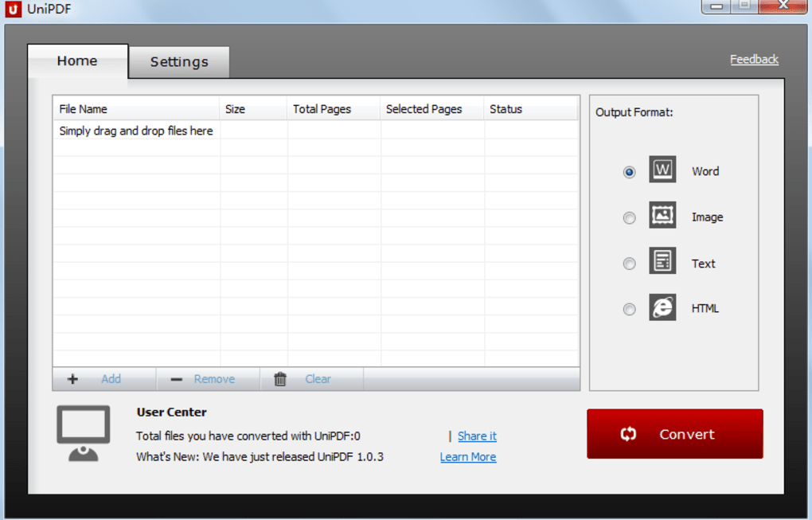Click the Remove button

[209, 379]
